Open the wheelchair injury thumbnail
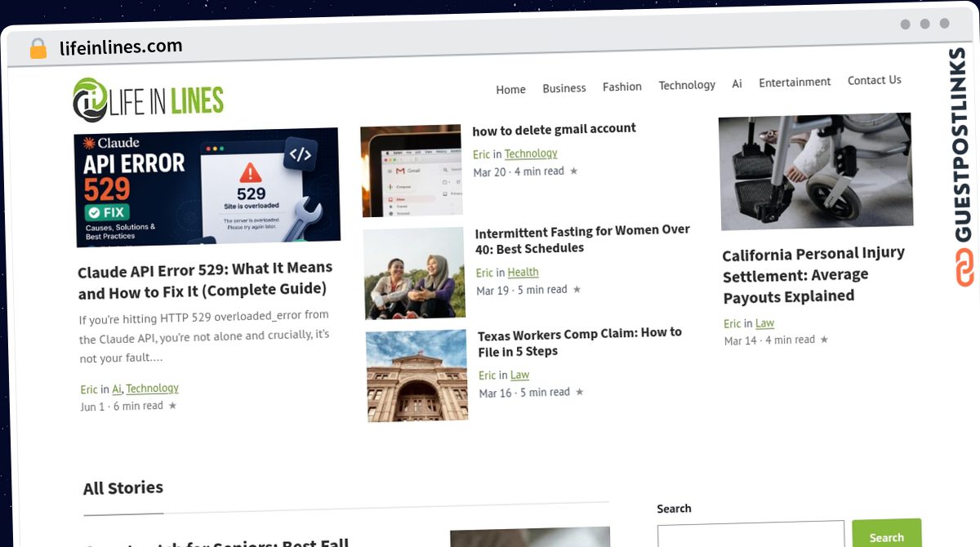The image size is (980, 547). (x=816, y=171)
